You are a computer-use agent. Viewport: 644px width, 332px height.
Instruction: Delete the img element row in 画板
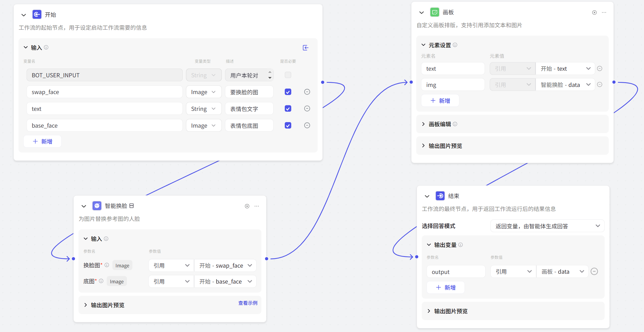point(600,85)
